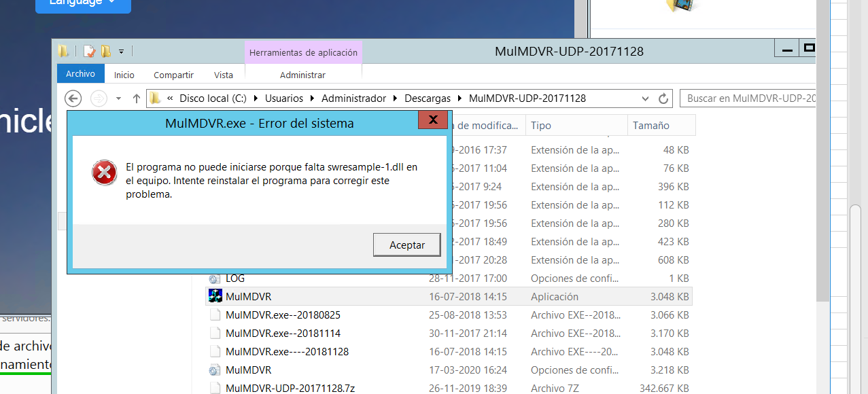This screenshot has height=394, width=868.
Task: Click Aceptar in the error dialog
Action: pyautogui.click(x=407, y=245)
